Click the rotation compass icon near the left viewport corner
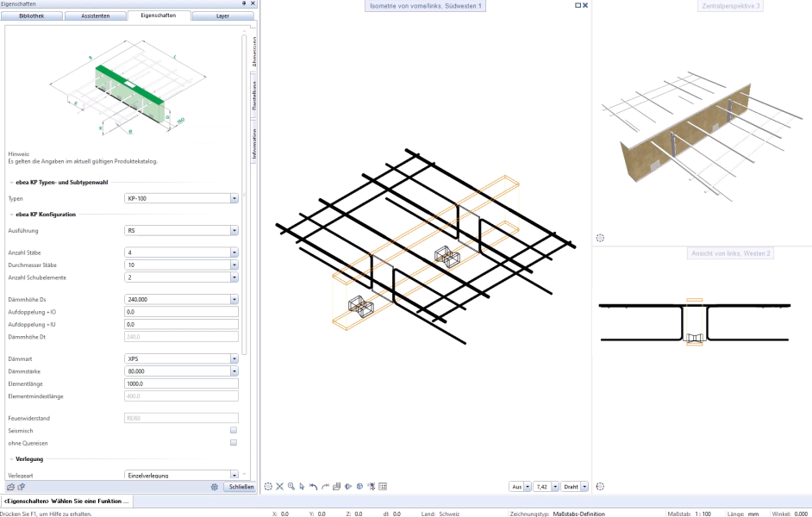This screenshot has height=517, width=812. tap(268, 486)
